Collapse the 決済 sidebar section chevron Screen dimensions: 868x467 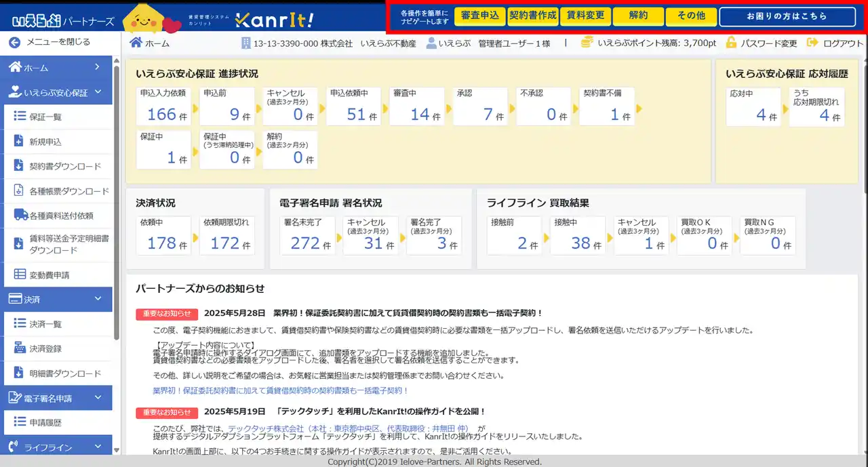(98, 299)
